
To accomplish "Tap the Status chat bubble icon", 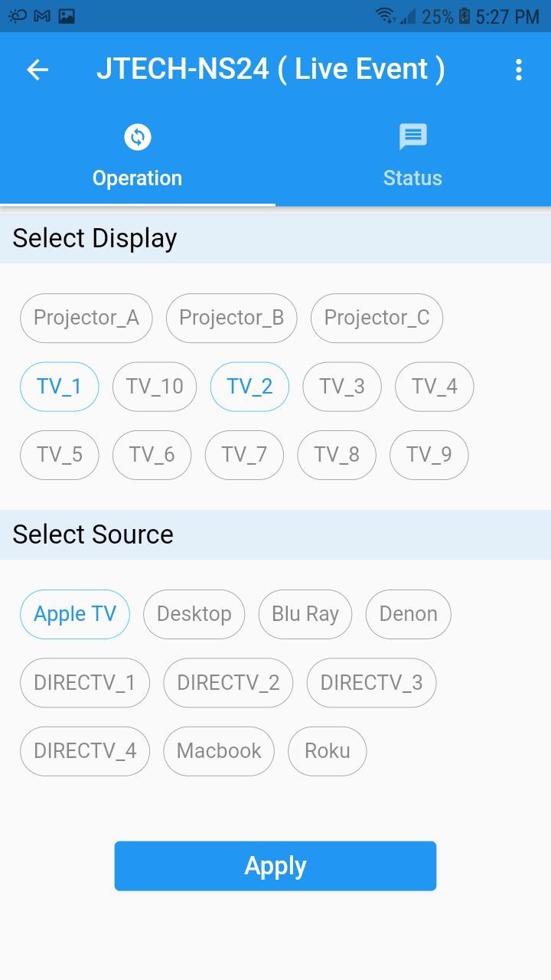I will click(413, 138).
